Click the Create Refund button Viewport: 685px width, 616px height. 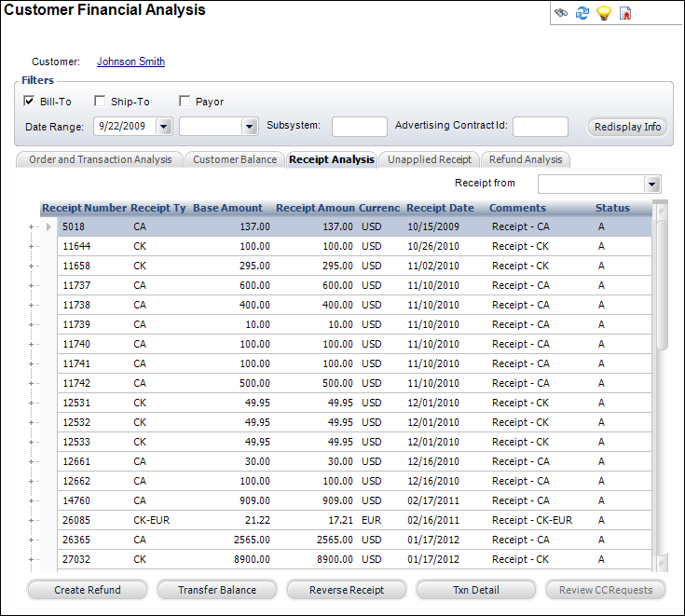tap(88, 589)
